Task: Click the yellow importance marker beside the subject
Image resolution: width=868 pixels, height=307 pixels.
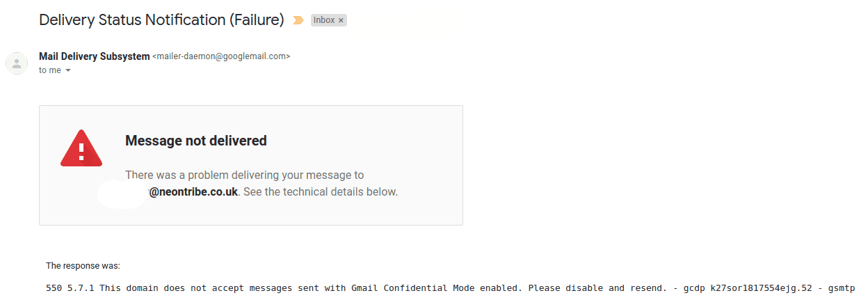Action: [298, 20]
